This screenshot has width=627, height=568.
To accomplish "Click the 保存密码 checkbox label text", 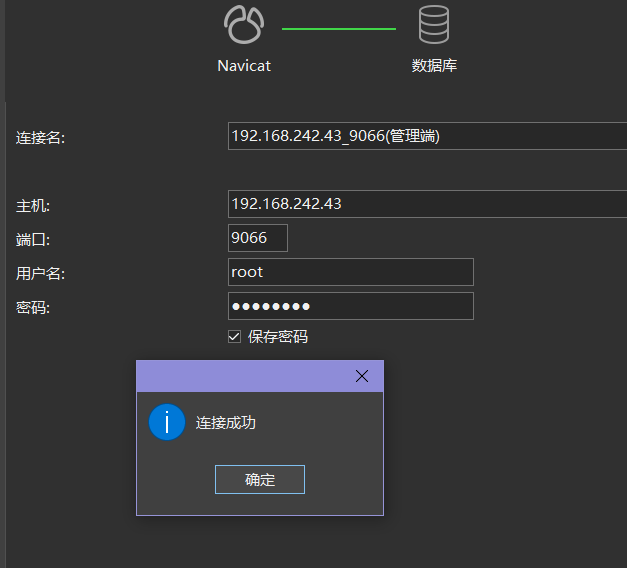I will [x=278, y=337].
